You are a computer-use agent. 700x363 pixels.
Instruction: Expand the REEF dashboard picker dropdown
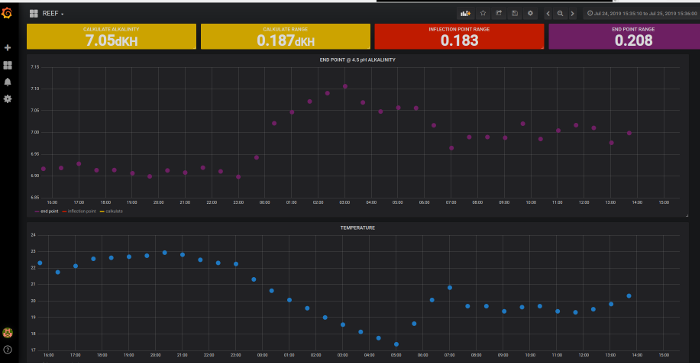pyautogui.click(x=53, y=14)
